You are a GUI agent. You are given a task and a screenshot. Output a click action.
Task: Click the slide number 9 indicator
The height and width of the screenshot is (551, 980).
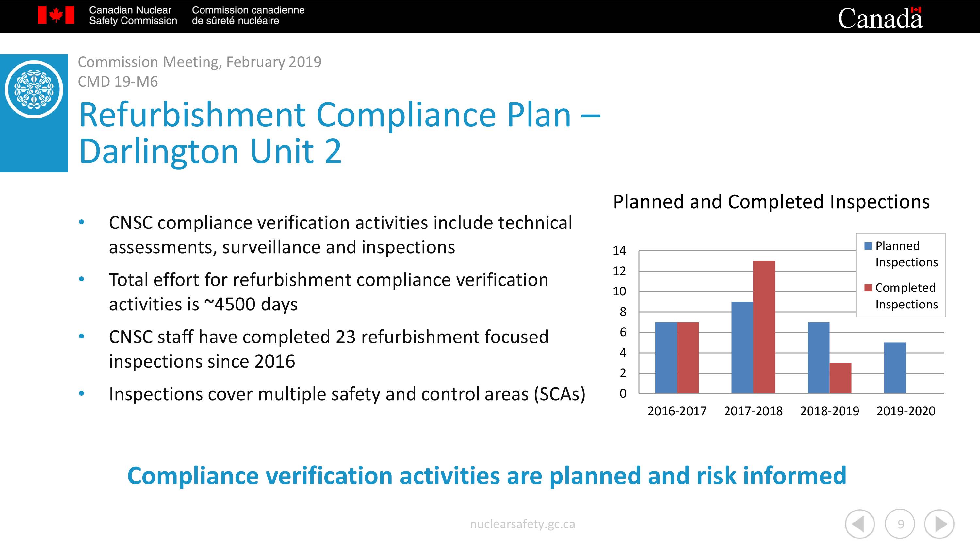pyautogui.click(x=900, y=524)
